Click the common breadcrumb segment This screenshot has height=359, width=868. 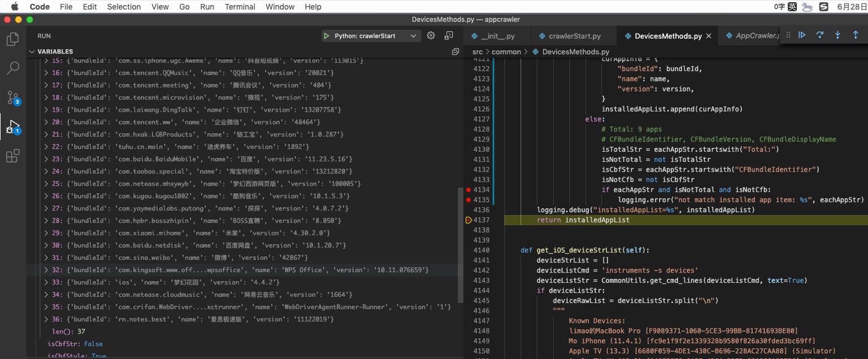tap(506, 52)
